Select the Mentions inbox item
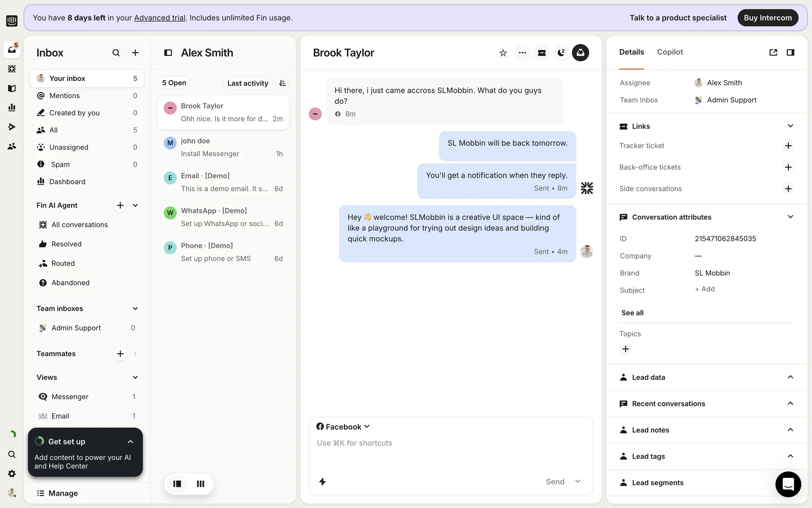Image resolution: width=812 pixels, height=508 pixels. coord(65,96)
